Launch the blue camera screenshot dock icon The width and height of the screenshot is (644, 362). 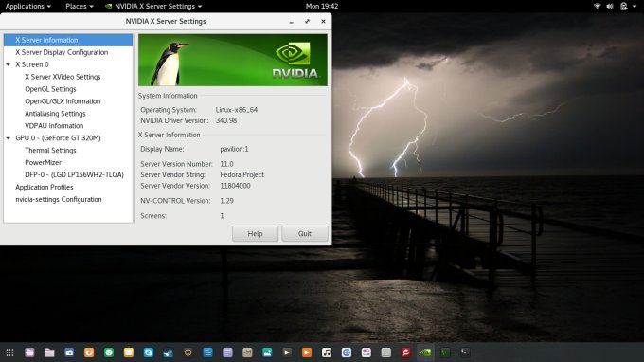pyautogui.click(x=69, y=353)
